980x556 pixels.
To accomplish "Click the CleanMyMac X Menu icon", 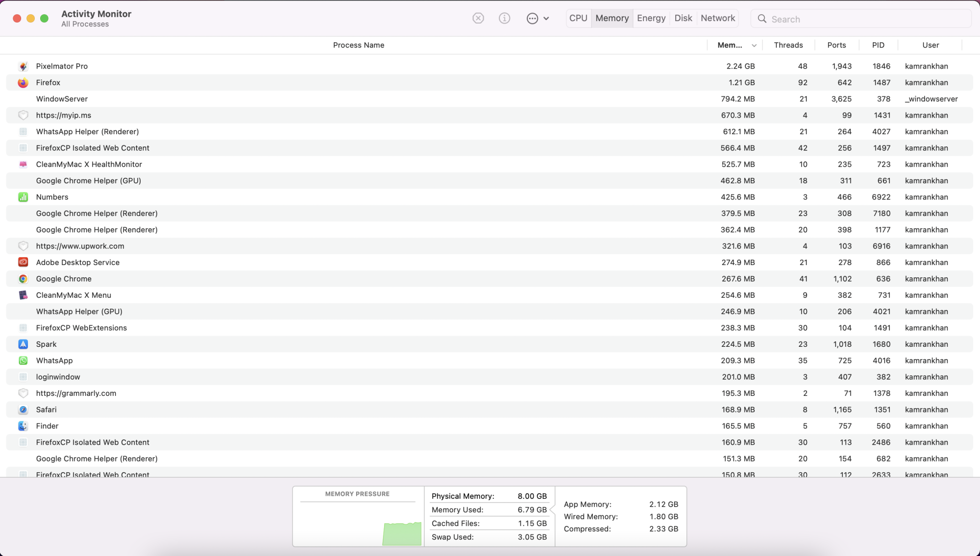I will 23,295.
